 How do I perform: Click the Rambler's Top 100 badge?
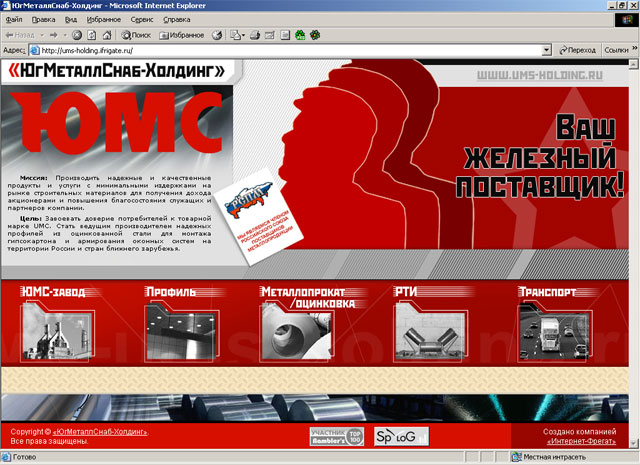(x=337, y=437)
